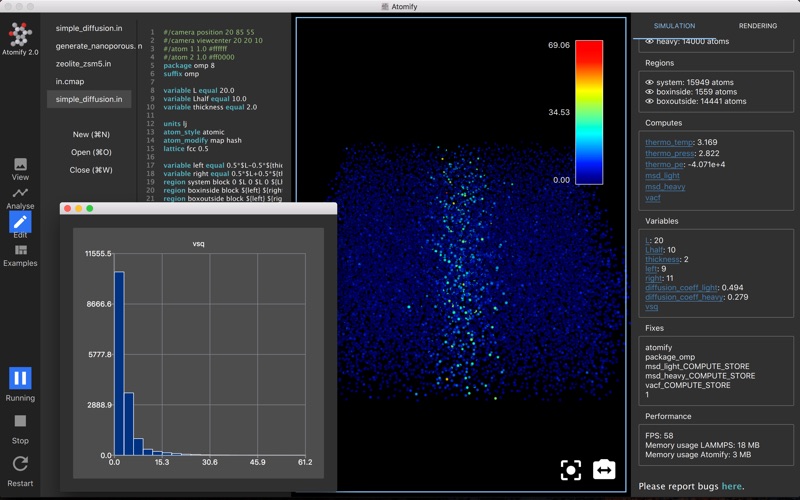
Task: Open the Examples panel
Action: coord(20,254)
